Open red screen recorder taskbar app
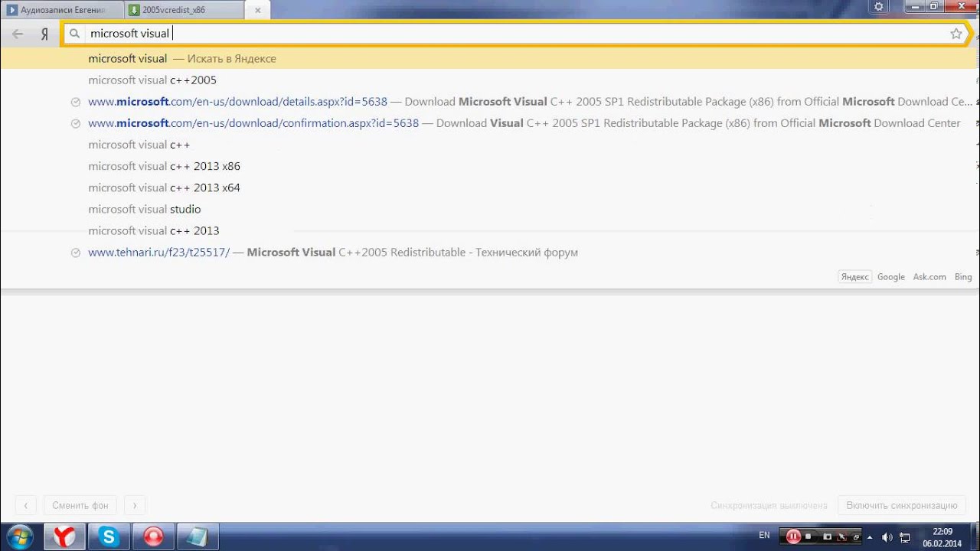Screen dimensions: 980x551 pyautogui.click(x=153, y=536)
